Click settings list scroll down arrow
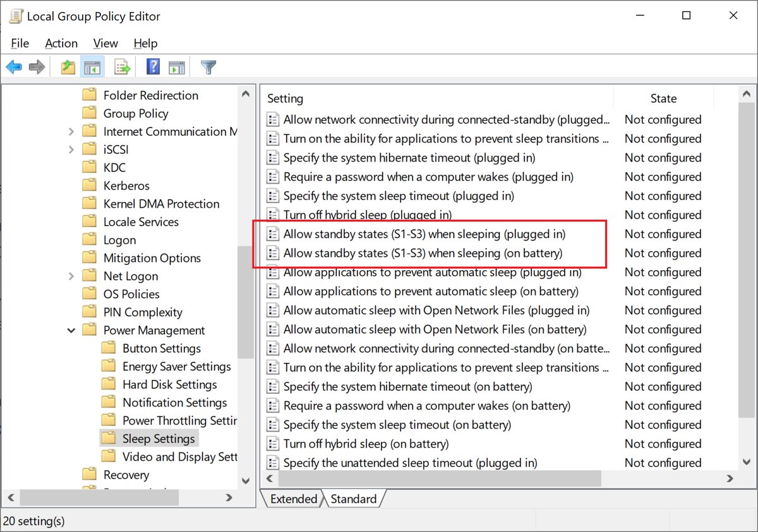758x532 pixels. 747,463
